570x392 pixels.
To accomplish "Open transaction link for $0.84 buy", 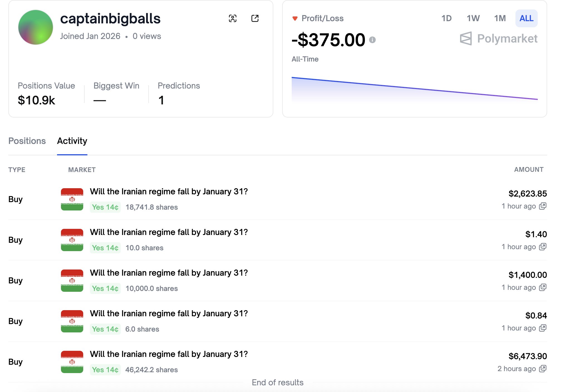I will pyautogui.click(x=542, y=328).
